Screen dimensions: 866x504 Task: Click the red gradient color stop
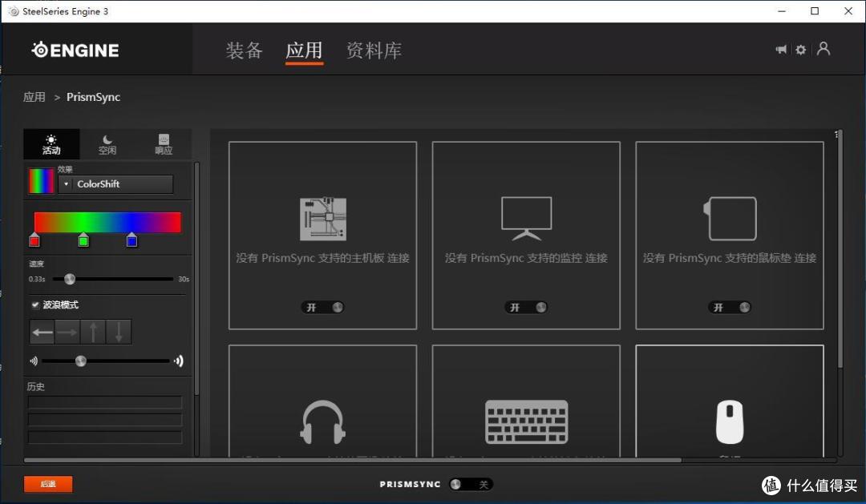click(34, 240)
